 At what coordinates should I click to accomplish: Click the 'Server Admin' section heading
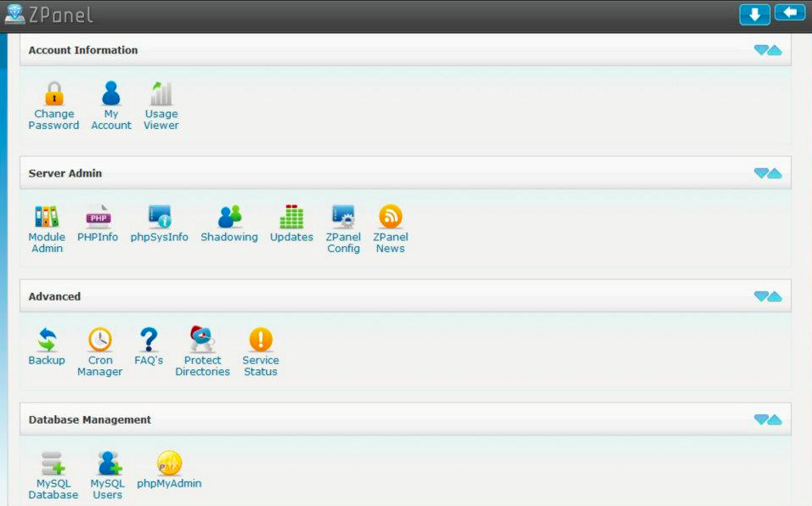coord(65,173)
